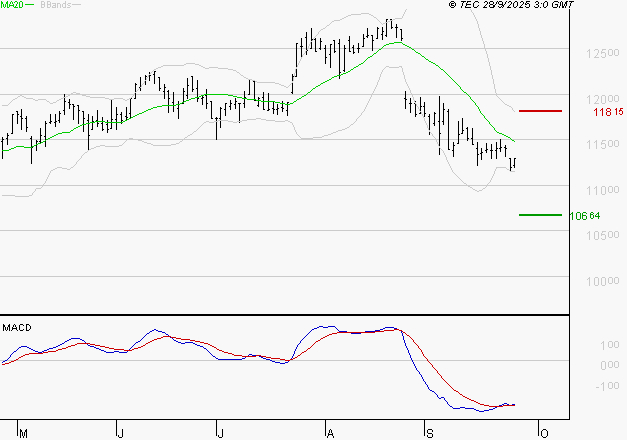Click the 110.00 price axis label

(603, 190)
